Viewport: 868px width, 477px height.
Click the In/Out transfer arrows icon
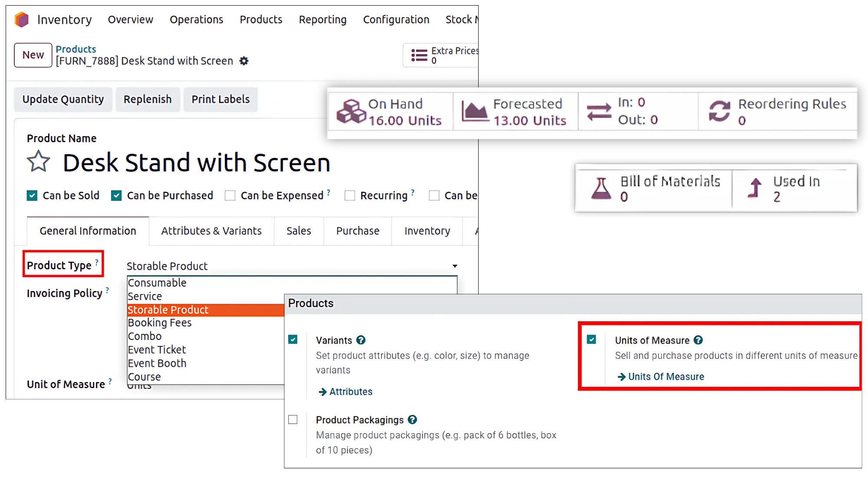click(599, 111)
